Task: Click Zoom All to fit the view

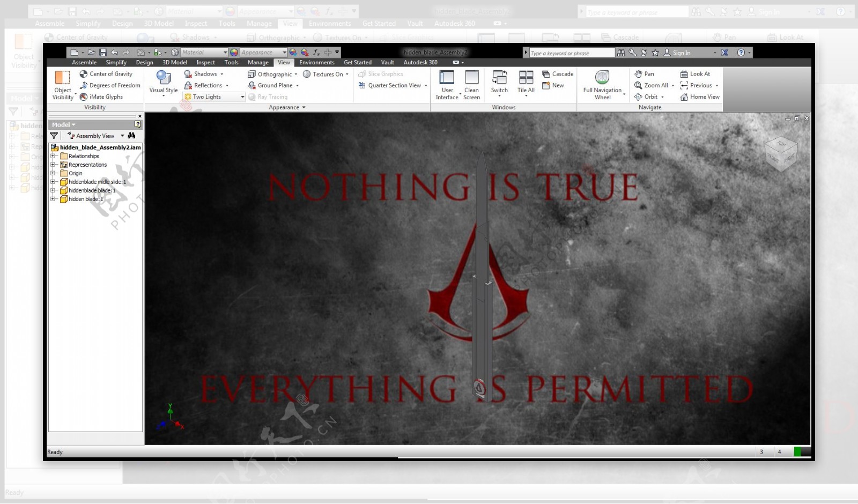Action: click(651, 85)
